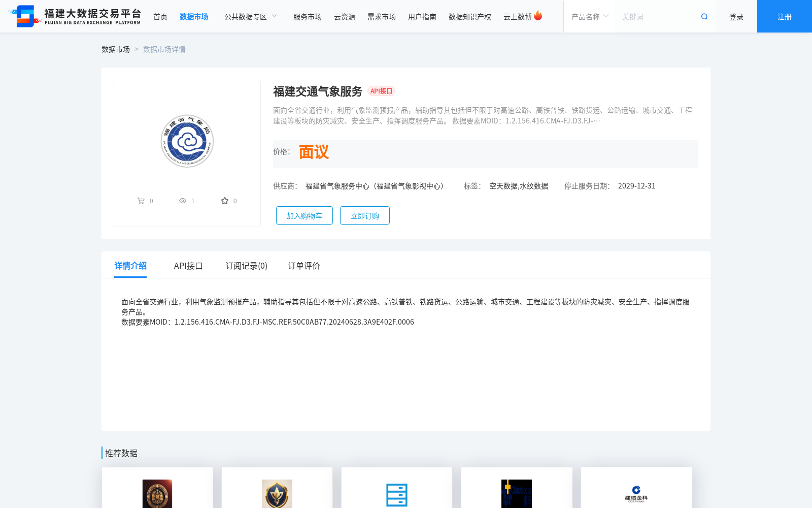Click the Fujian Big Data Exchange Platform logo

[x=75, y=16]
